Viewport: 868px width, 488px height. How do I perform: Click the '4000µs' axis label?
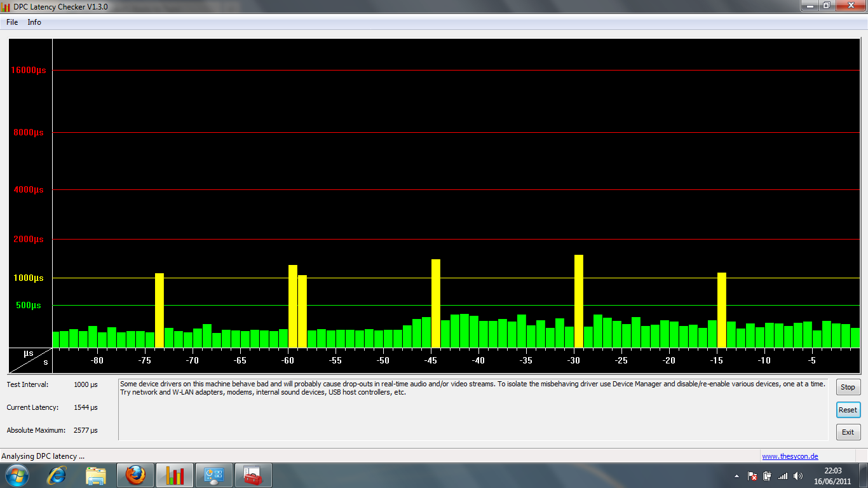(29, 189)
